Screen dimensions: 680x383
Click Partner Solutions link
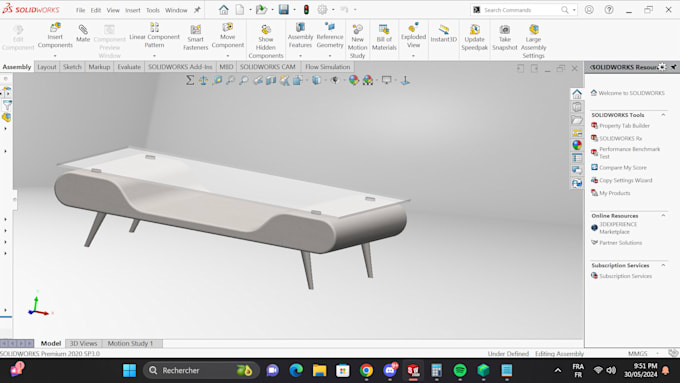click(616, 243)
